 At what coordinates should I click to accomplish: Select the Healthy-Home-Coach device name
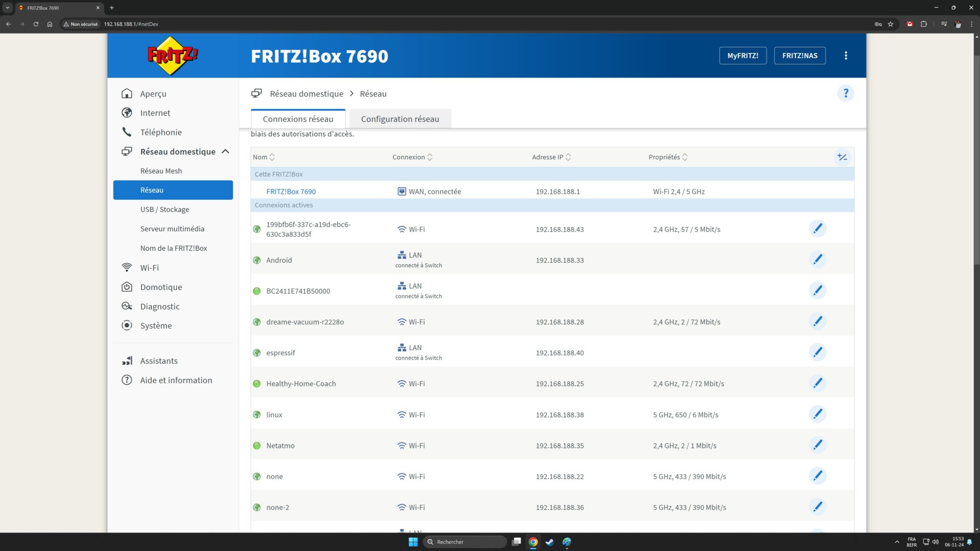click(x=301, y=384)
